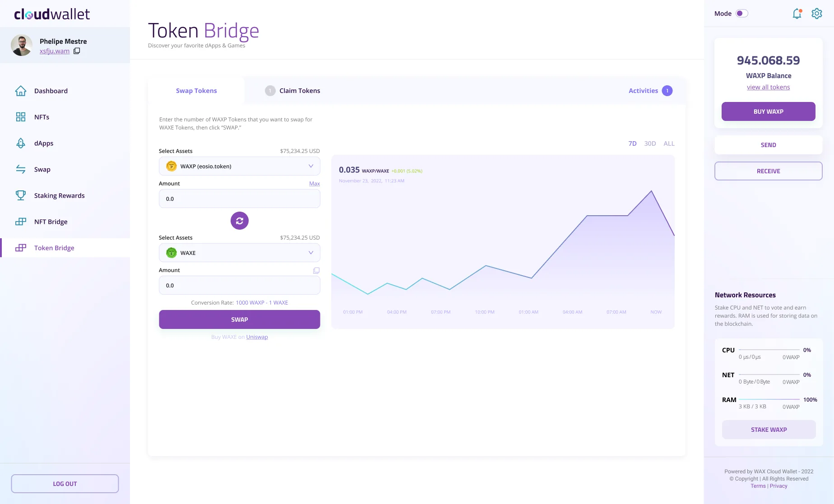Viewport: 834px width, 504px height.
Task: Open Dashboard home icon in sidebar
Action: 21,91
